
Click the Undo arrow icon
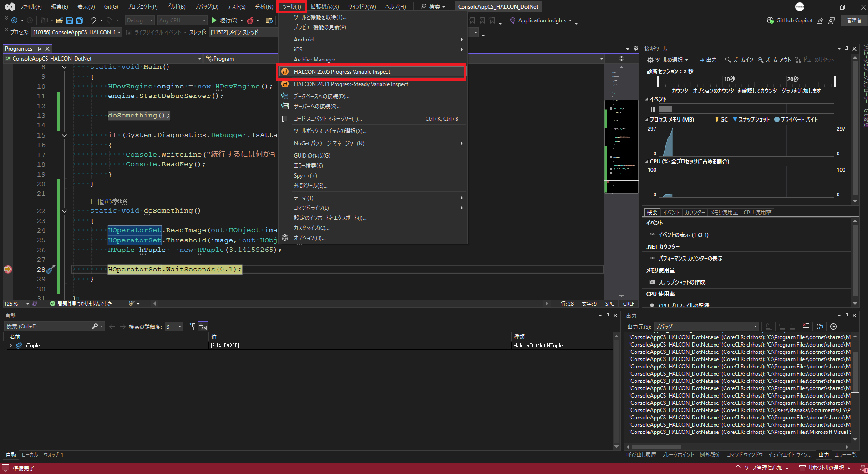coord(93,20)
